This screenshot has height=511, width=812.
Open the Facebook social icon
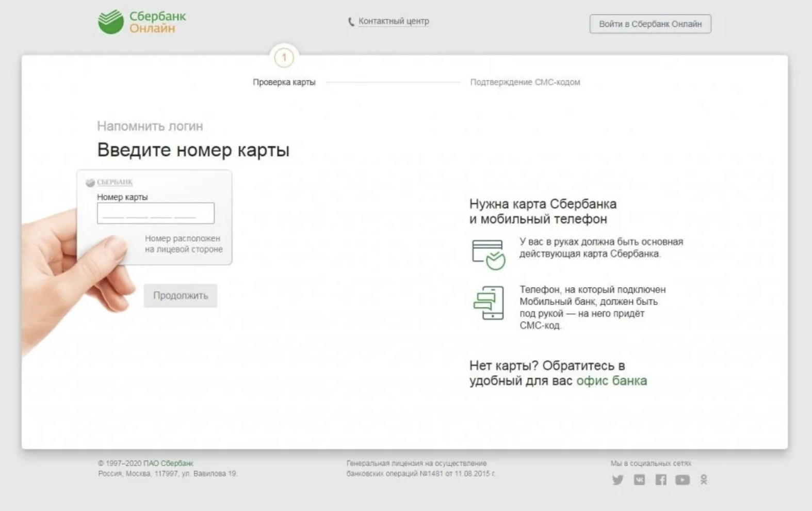point(661,480)
